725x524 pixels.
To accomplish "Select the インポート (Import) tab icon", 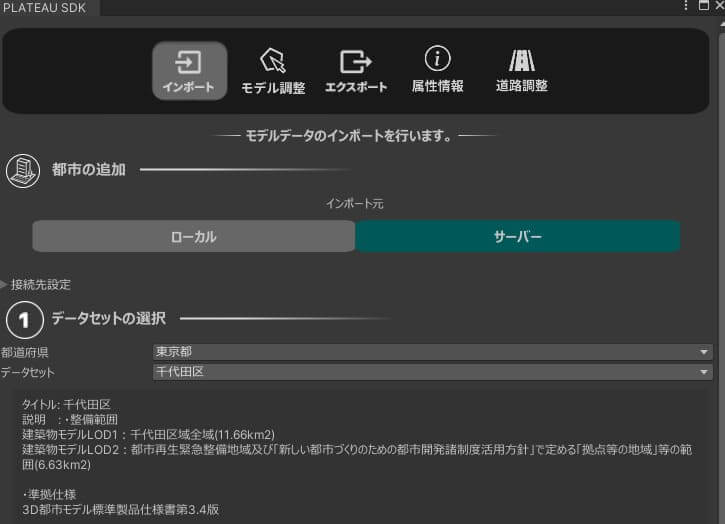I will [x=189, y=70].
